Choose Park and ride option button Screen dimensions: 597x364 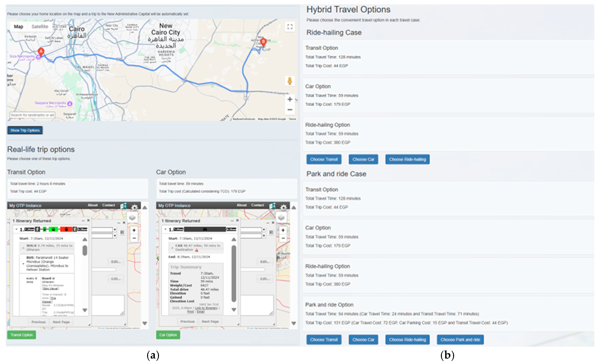click(x=460, y=340)
